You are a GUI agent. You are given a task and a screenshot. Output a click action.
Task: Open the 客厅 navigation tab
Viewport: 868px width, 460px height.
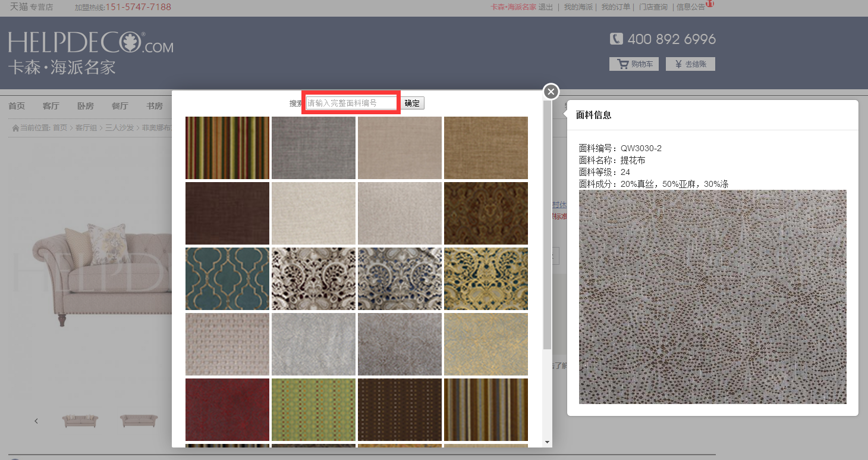(51, 106)
